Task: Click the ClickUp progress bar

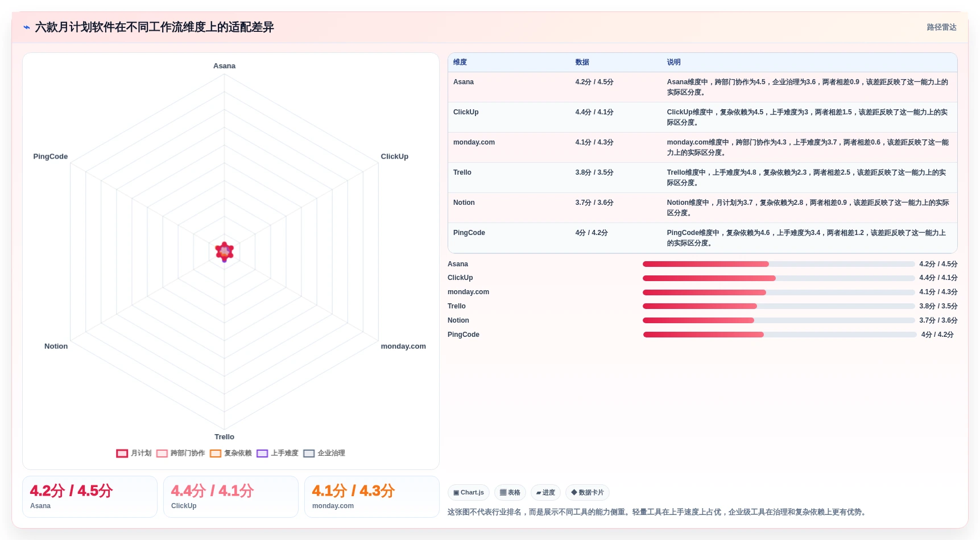Action: click(x=779, y=278)
